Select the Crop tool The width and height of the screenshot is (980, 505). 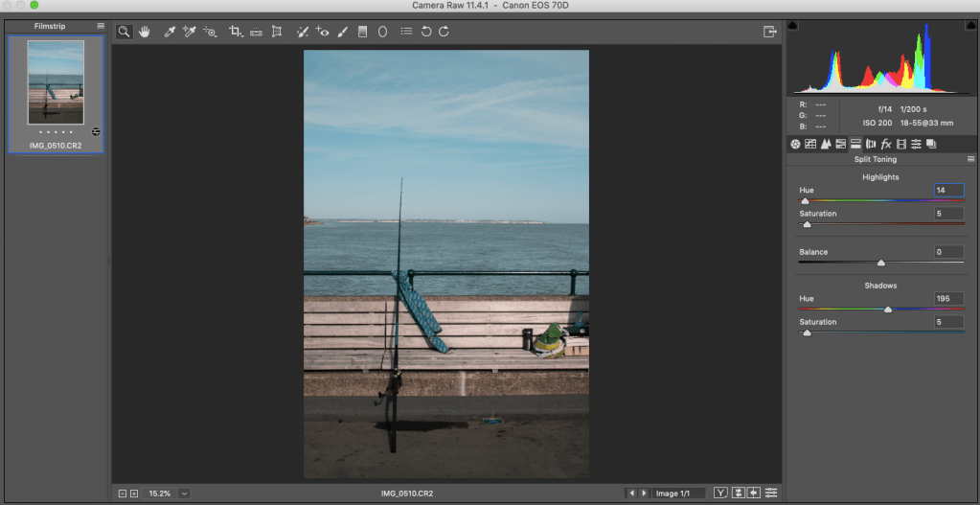click(236, 32)
